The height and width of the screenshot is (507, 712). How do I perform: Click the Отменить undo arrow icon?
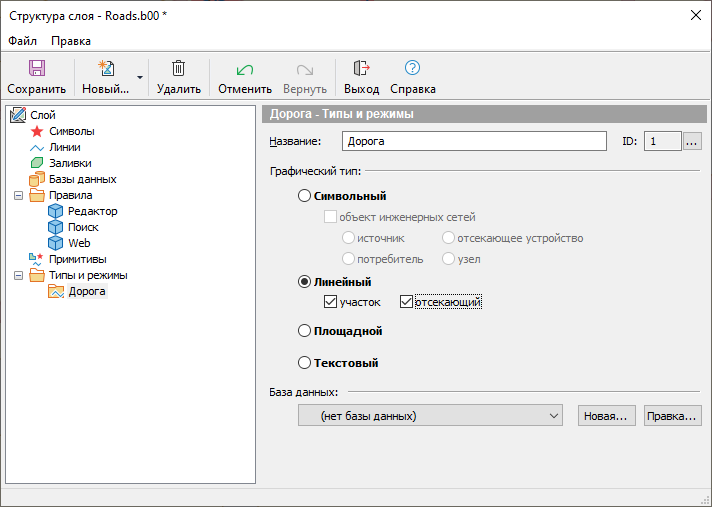point(244,69)
